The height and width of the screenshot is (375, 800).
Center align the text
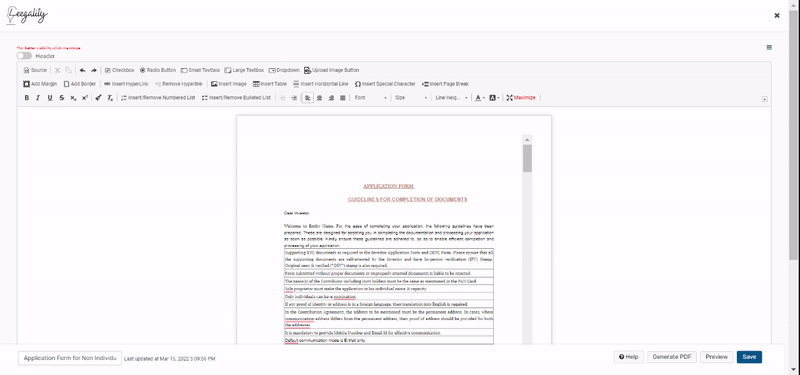(319, 97)
